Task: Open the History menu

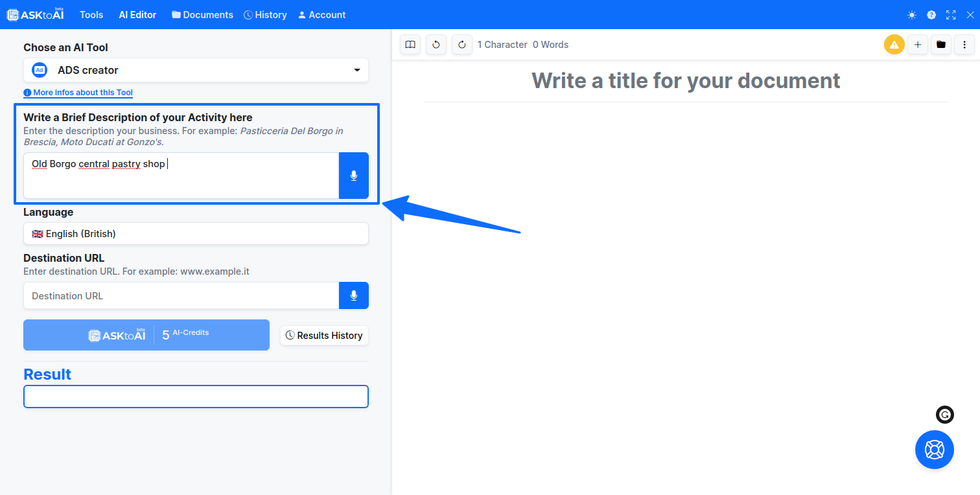Action: [x=265, y=14]
